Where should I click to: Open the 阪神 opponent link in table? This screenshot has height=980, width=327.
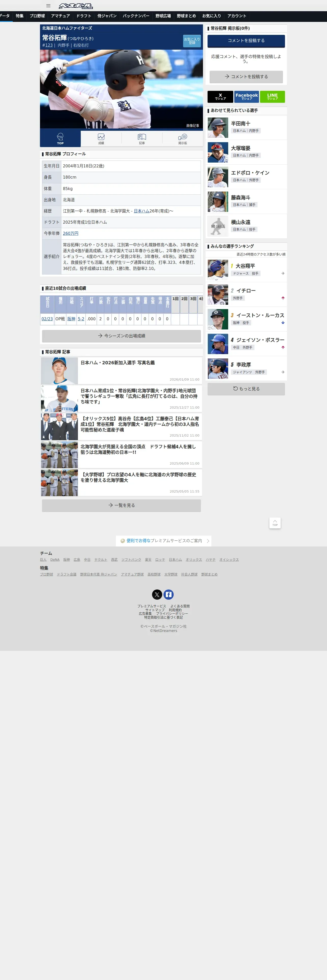[x=71, y=319]
